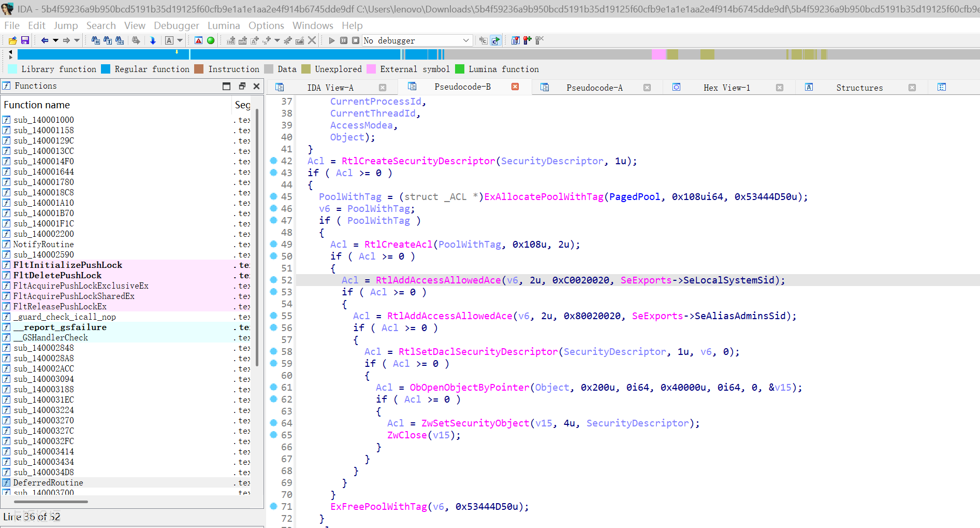Select NotifyRoutine in the Functions list
This screenshot has height=528, width=980.
coord(43,244)
